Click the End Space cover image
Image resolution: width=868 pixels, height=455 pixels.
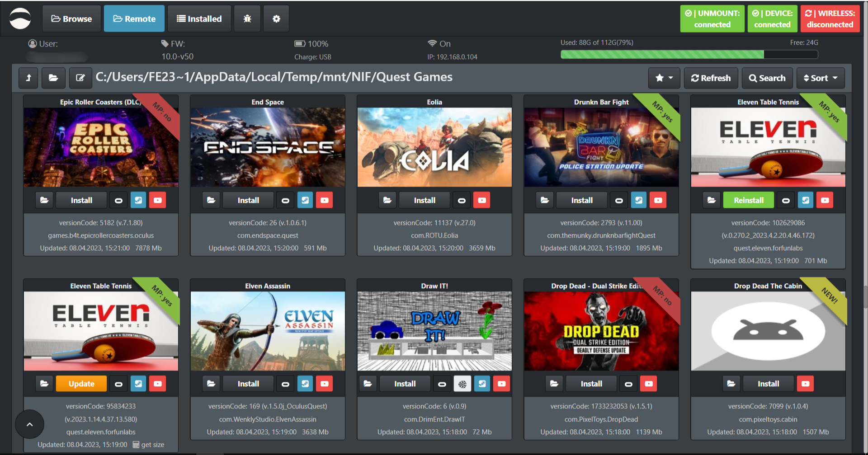pyautogui.click(x=268, y=147)
